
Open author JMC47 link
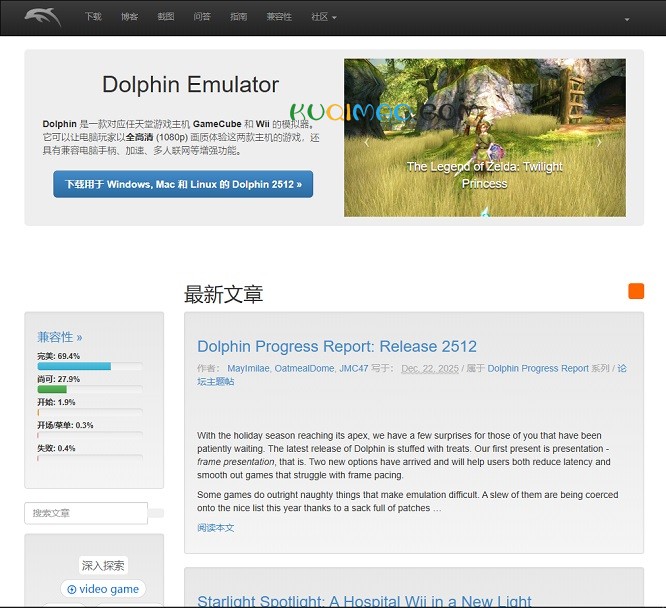(353, 368)
